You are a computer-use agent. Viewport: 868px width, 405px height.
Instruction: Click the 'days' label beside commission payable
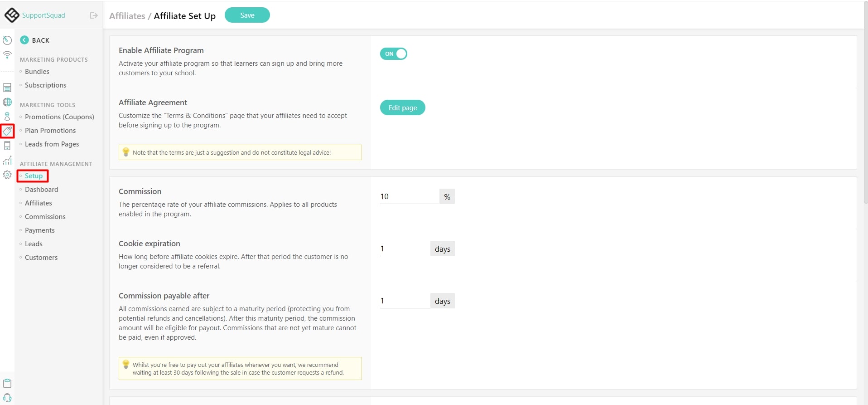(443, 301)
